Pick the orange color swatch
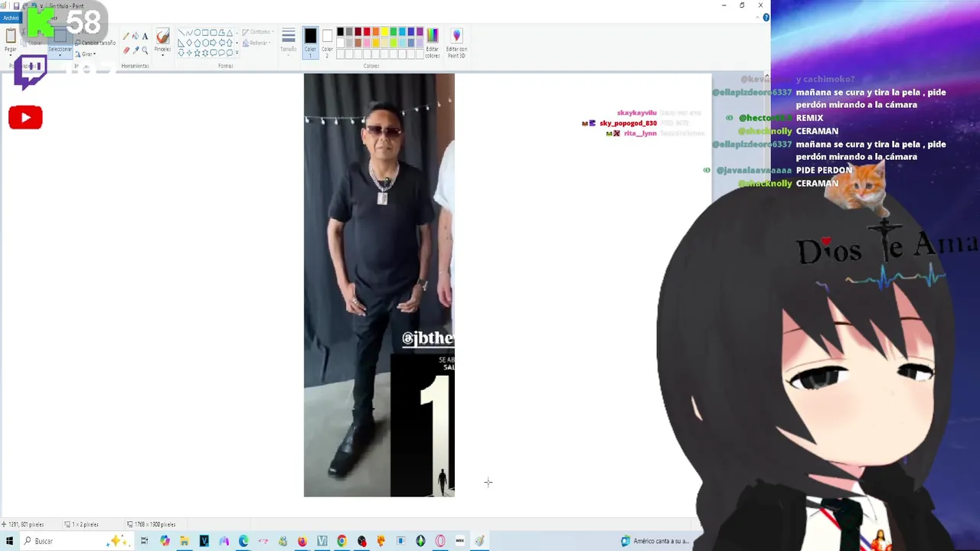Image resolution: width=980 pixels, height=551 pixels. coord(376,31)
